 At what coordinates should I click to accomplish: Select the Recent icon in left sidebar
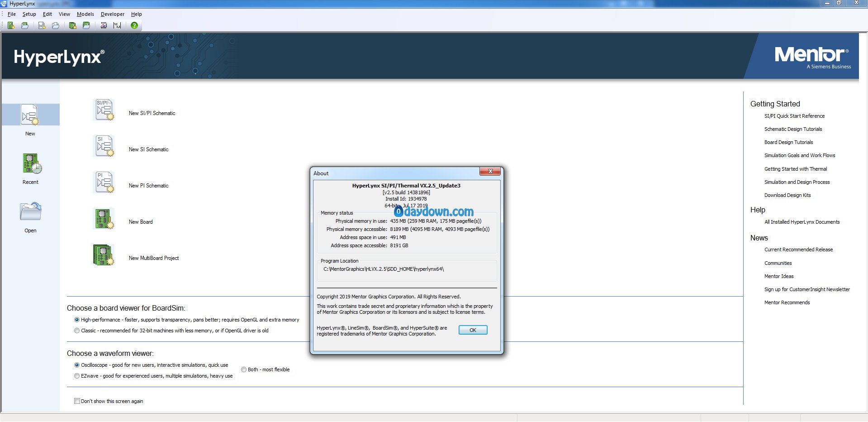coord(32,163)
